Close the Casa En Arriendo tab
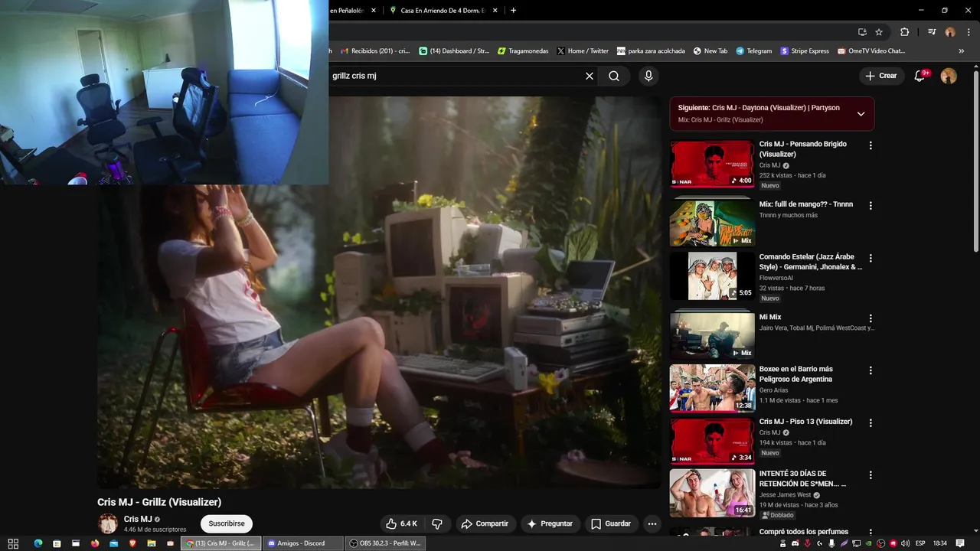The image size is (980, 551). click(495, 10)
